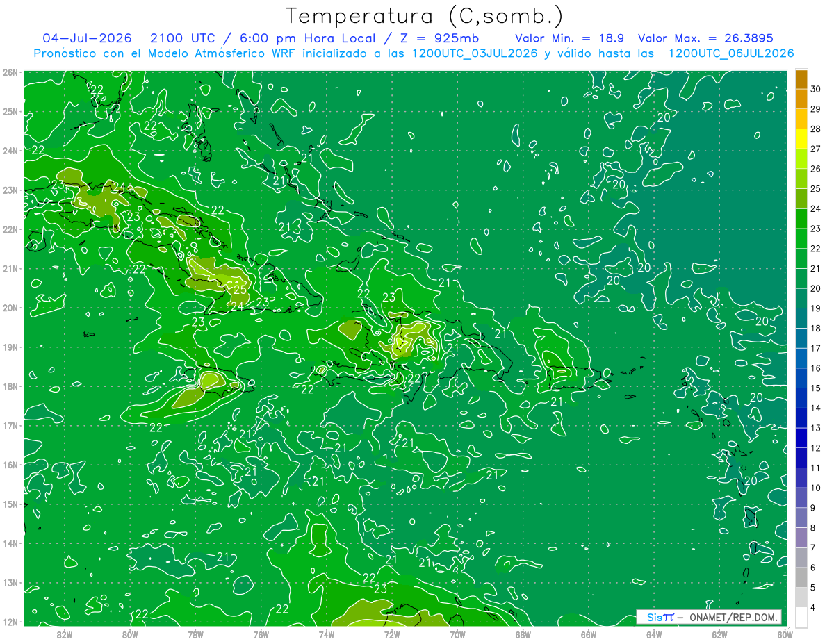
Task: Click initialization time '1200UTC_03JUL2026'
Action: coord(475,53)
